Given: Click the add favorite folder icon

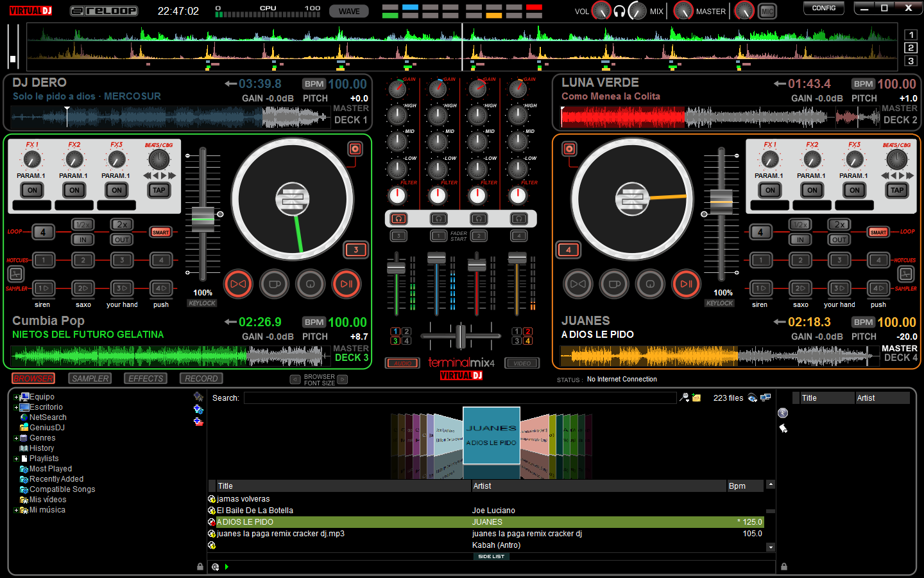Looking at the screenshot, I should click(x=198, y=397).
